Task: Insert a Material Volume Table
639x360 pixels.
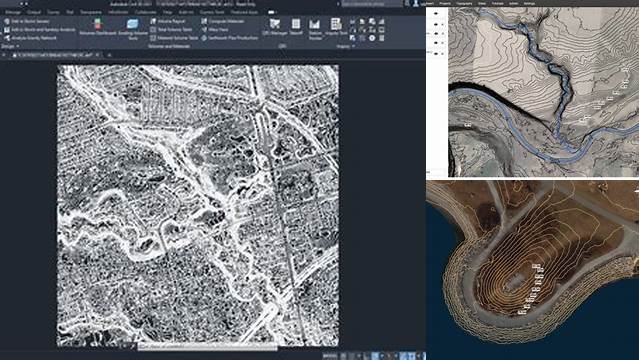Action: (x=174, y=38)
